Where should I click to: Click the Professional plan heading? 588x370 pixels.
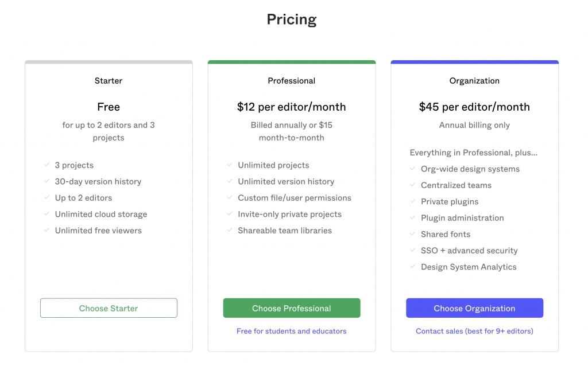point(291,80)
